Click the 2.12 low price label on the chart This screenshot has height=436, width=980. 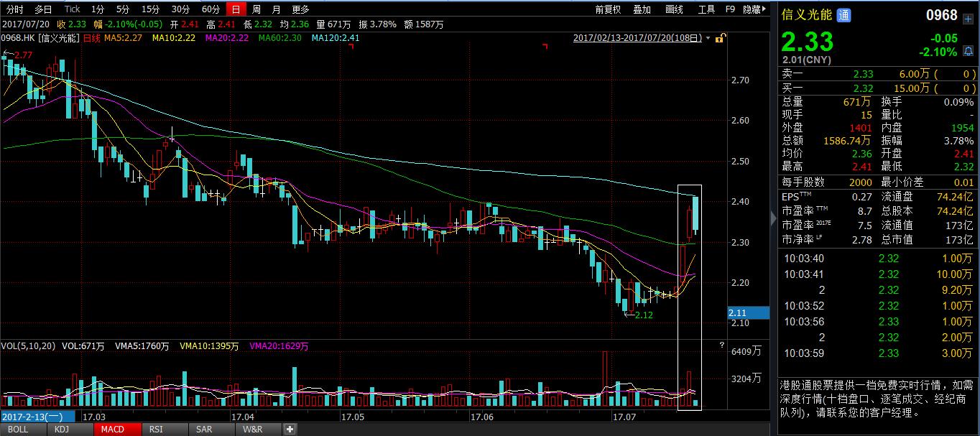coord(642,315)
